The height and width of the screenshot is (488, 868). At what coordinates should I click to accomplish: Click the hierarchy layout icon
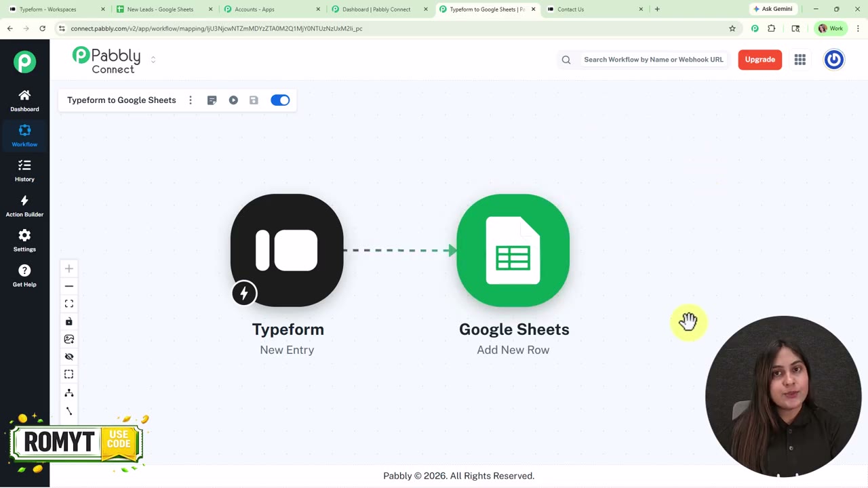[68, 393]
